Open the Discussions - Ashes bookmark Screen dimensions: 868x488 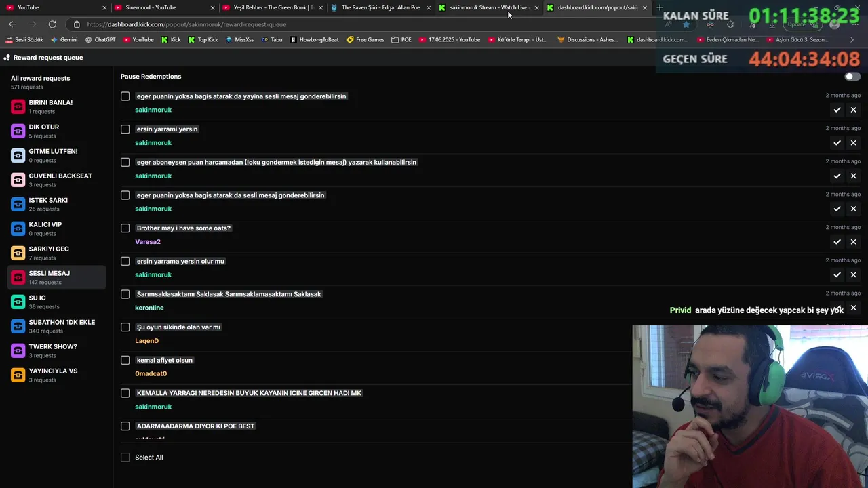(x=588, y=39)
